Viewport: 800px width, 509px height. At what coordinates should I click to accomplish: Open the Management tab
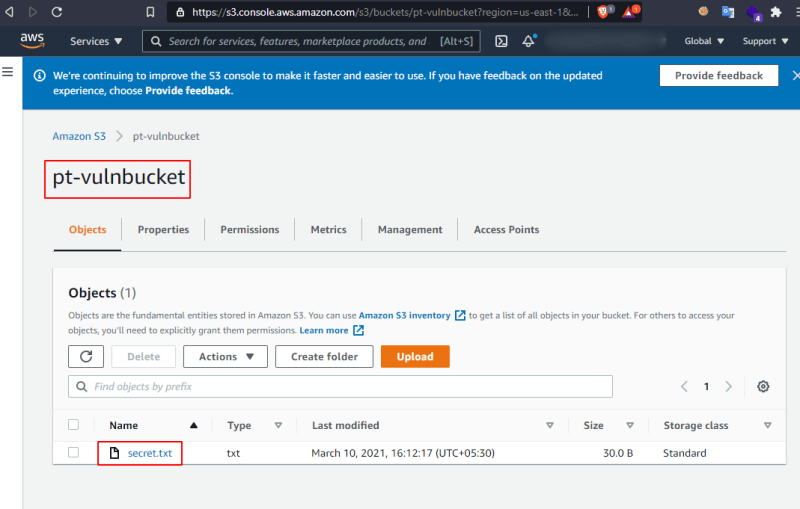[410, 230]
